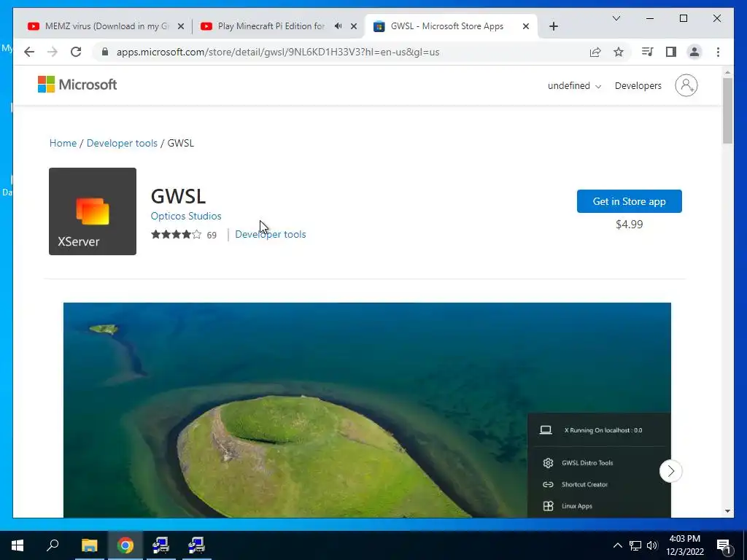Toggle the Chrome side panel icon
This screenshot has height=560, width=747.
click(x=671, y=52)
